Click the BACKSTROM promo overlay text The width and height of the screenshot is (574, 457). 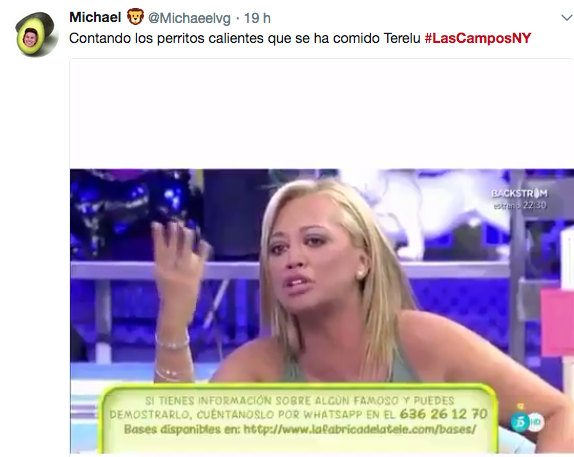click(519, 193)
